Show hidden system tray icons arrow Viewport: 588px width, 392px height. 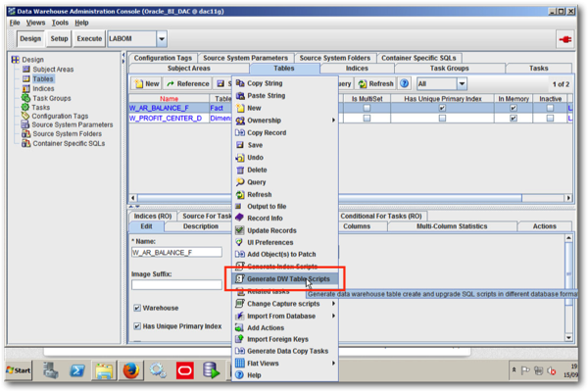pyautogui.click(x=514, y=369)
